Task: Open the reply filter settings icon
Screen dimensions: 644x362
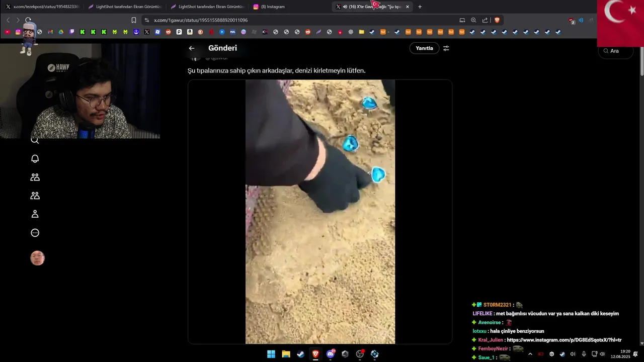Action: 446,48
